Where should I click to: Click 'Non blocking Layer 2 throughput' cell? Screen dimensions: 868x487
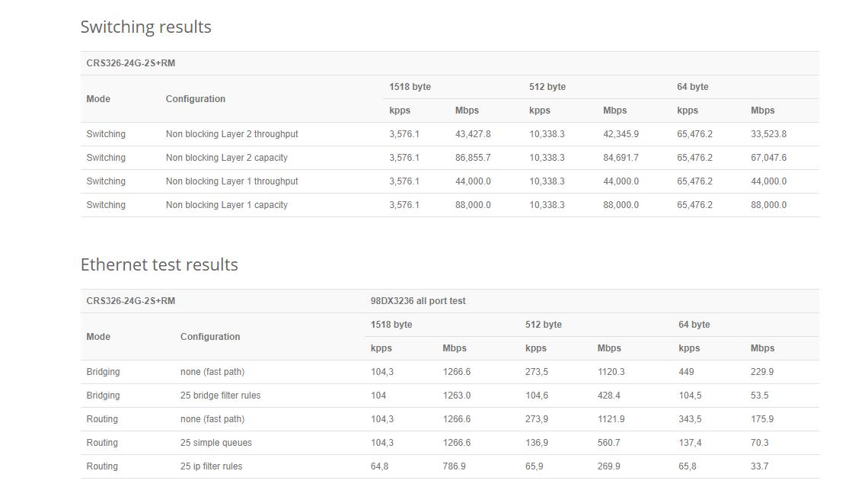(231, 134)
